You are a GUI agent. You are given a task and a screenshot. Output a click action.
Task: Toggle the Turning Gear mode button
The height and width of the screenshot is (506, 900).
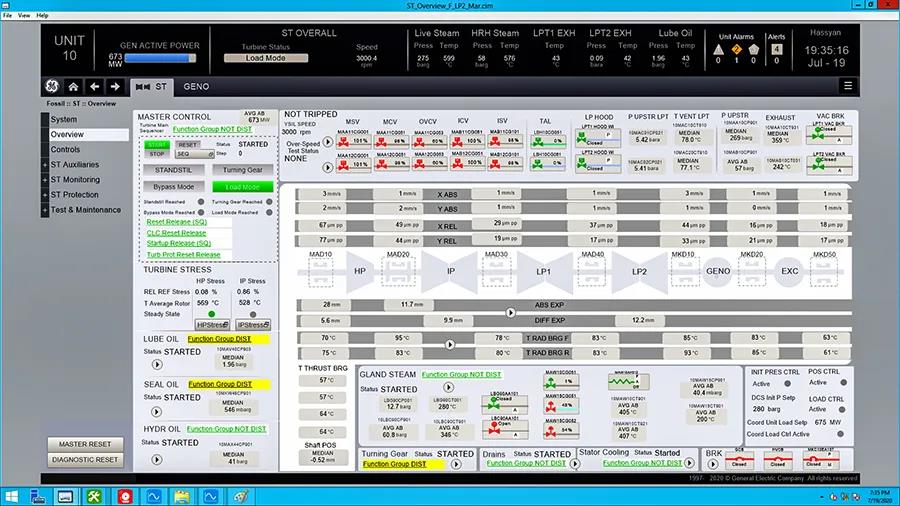click(242, 170)
